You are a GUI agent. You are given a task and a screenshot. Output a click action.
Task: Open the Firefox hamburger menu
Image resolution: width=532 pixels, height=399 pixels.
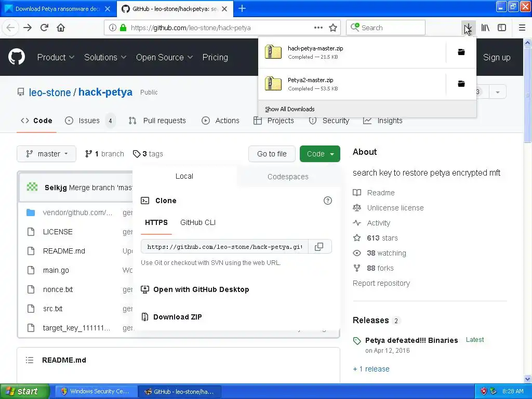pyautogui.click(x=522, y=28)
